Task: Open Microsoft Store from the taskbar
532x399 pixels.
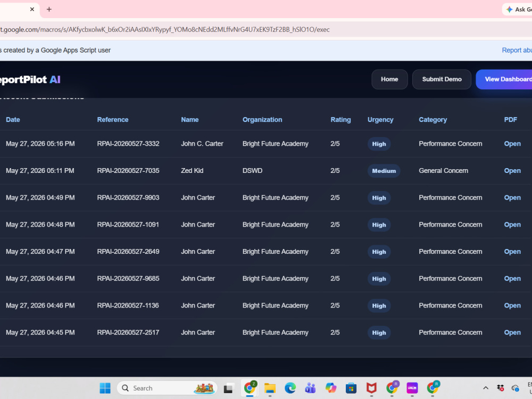Action: (x=351, y=388)
